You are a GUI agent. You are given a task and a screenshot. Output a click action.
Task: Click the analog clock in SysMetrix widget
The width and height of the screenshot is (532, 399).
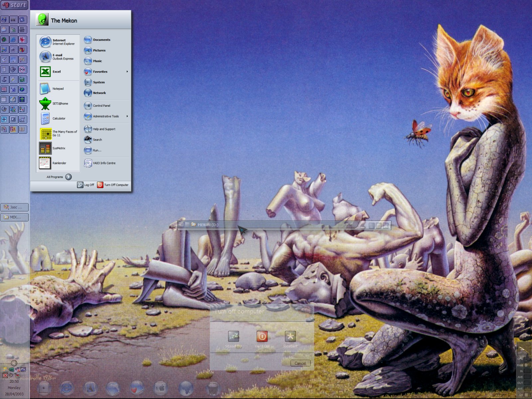click(524, 349)
